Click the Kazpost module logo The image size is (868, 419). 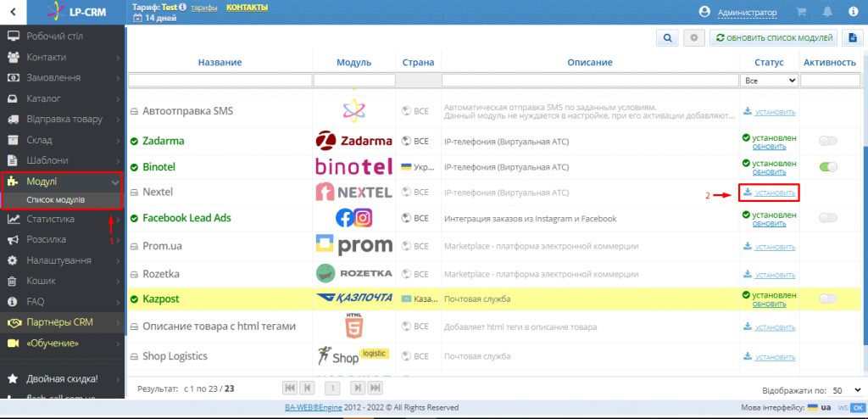coord(353,299)
